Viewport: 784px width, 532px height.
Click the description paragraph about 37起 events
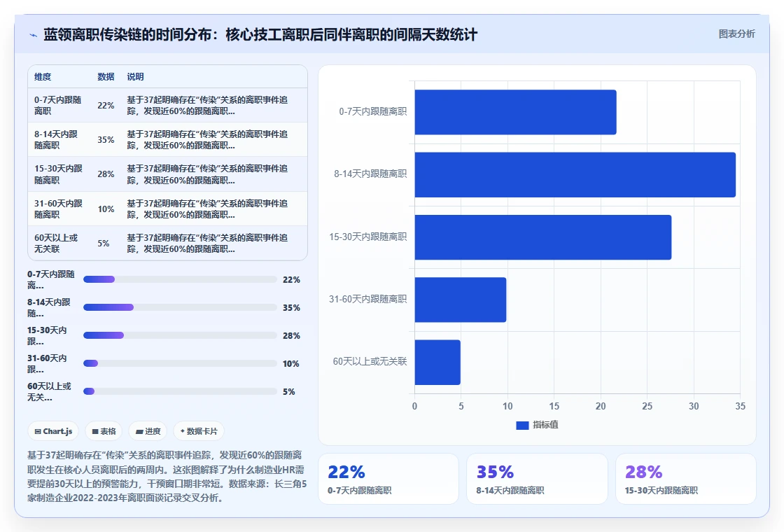pyautogui.click(x=167, y=477)
